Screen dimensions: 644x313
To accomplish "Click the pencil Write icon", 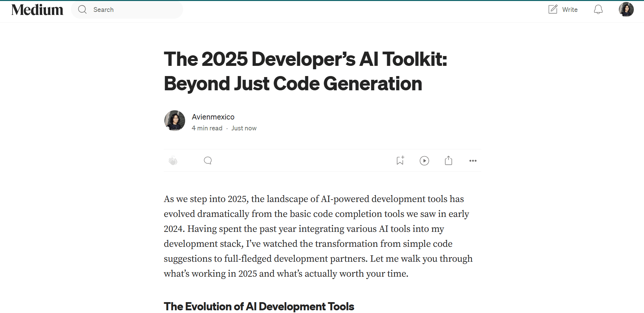I will [x=553, y=10].
